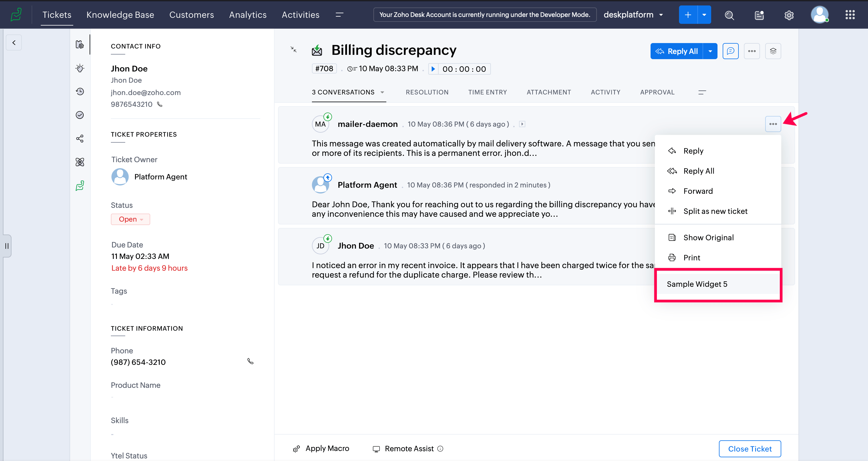868x461 pixels.
Task: Start the ticket timer play button
Action: [433, 69]
